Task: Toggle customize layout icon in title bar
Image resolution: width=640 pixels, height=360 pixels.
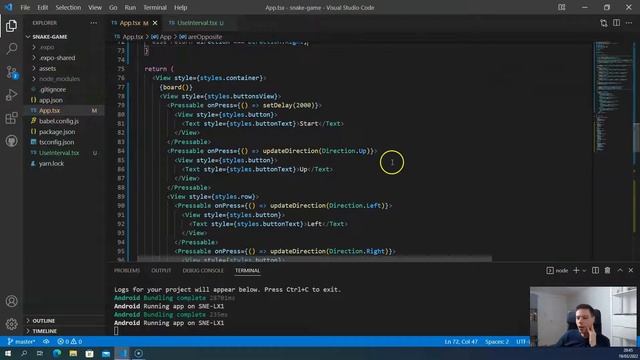Action: click(x=562, y=7)
